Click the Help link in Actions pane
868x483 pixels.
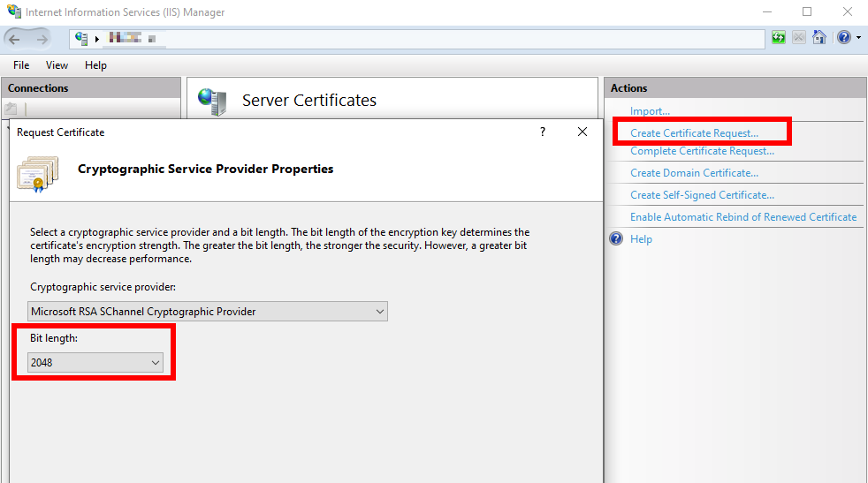[641, 239]
